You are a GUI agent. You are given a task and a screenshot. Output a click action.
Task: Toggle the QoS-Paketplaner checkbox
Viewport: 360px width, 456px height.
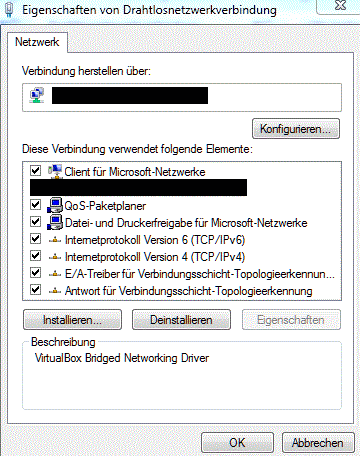35,205
